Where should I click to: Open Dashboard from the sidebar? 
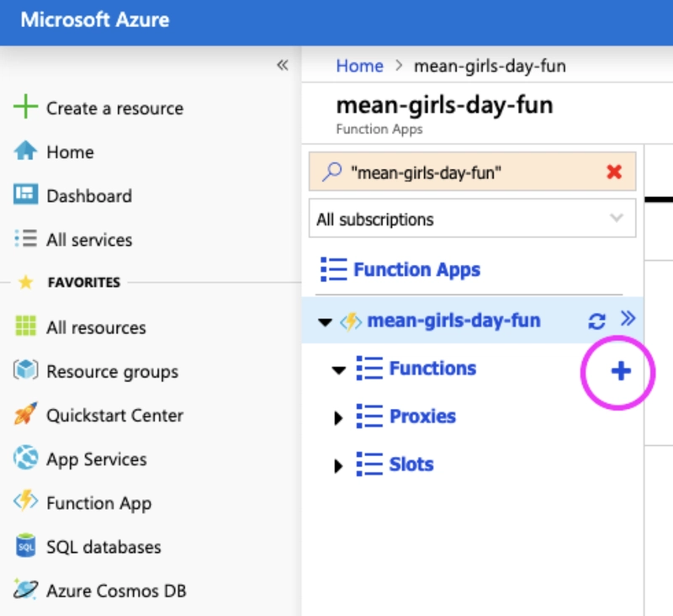pos(89,196)
